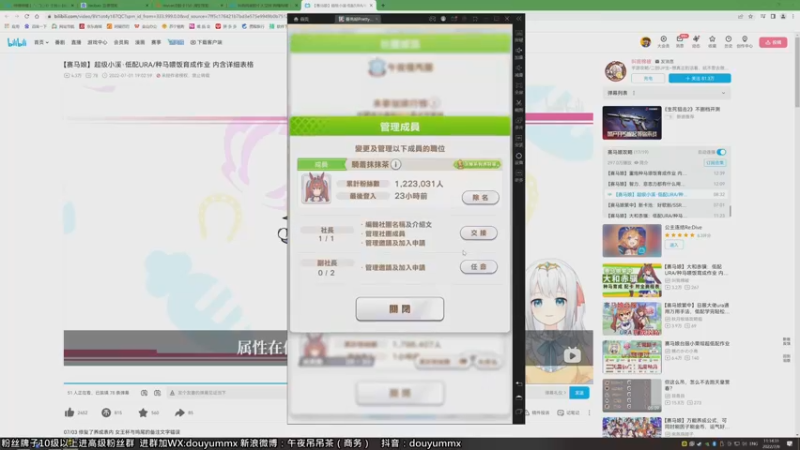Toggle the danmaku display icon below player
800x450 pixels.
[x=144, y=393]
